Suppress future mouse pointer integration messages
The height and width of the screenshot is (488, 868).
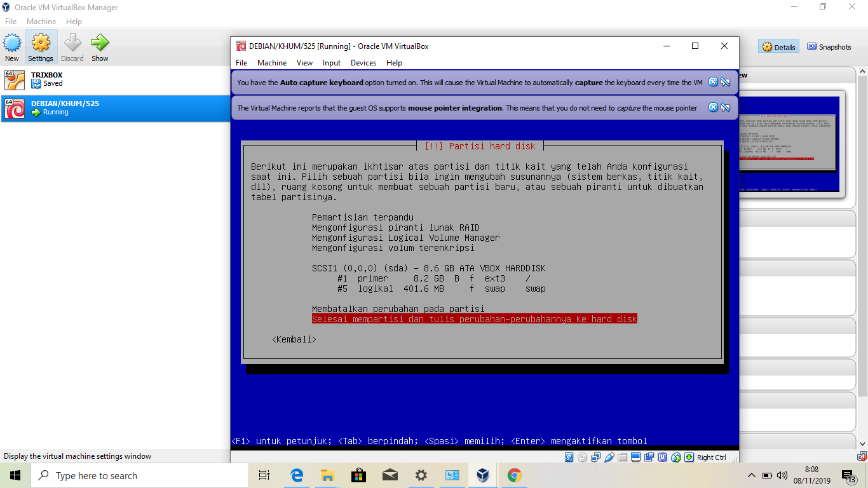tap(725, 107)
